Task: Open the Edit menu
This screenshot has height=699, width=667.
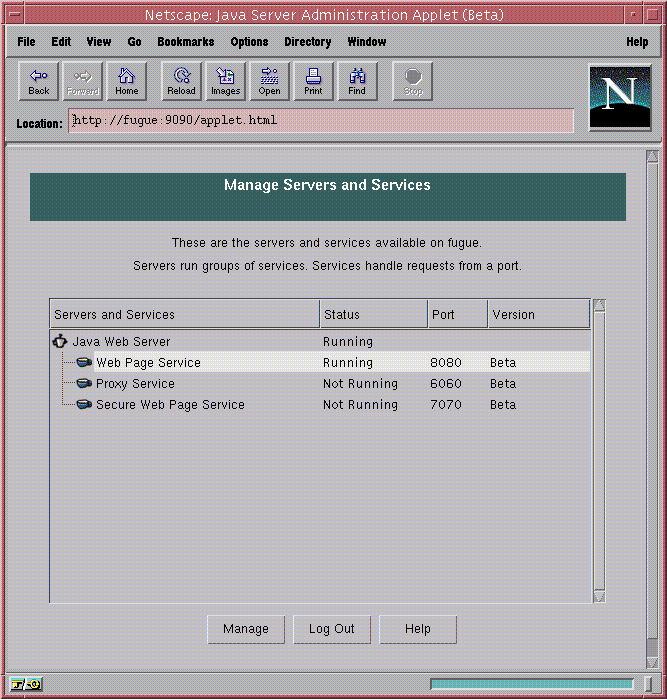Action: coord(61,41)
